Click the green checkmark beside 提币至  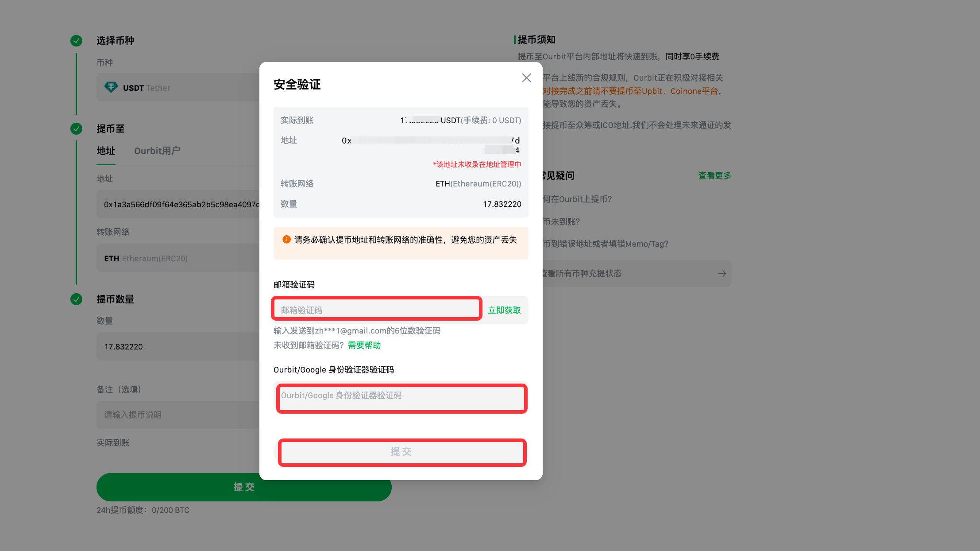coord(76,129)
